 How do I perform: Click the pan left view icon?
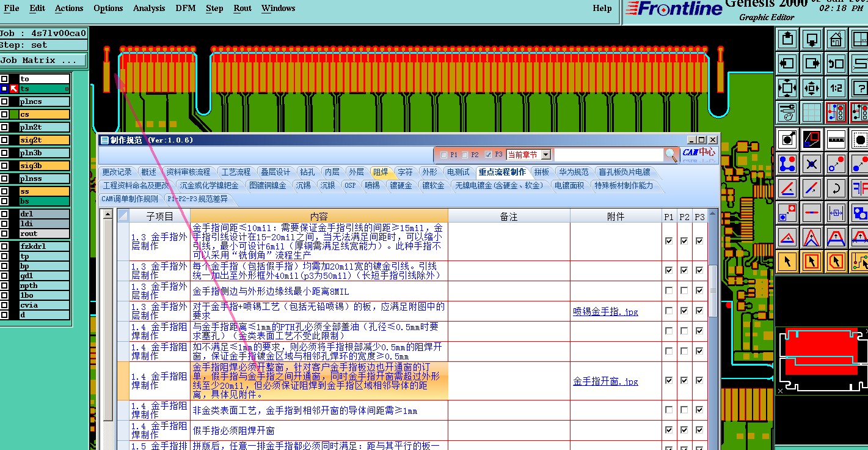point(787,64)
